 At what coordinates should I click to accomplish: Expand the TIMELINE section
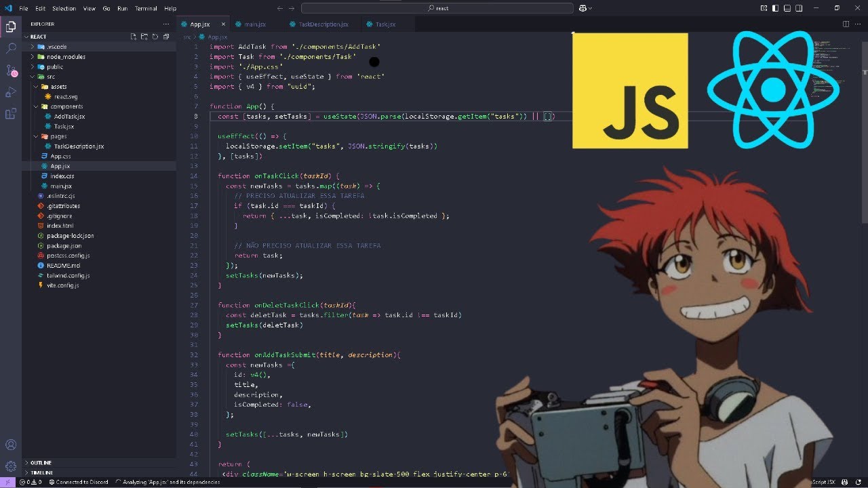[x=99, y=472]
